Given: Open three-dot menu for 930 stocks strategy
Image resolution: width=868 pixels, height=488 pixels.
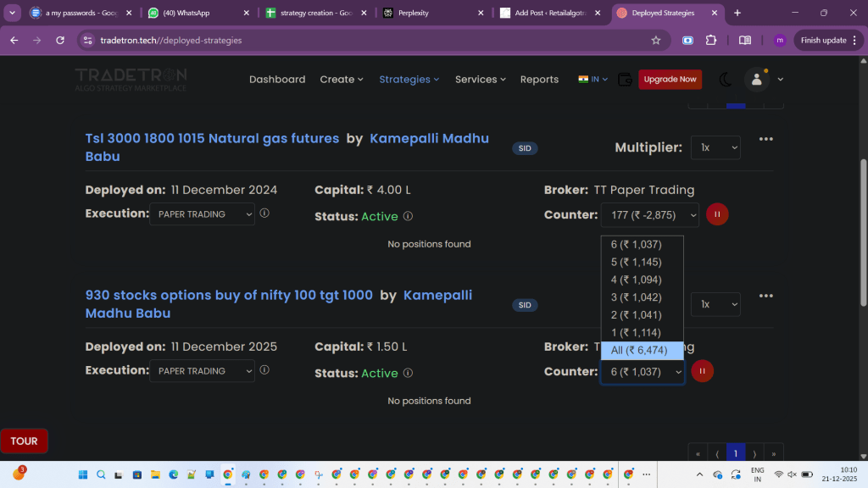Looking at the screenshot, I should (765, 296).
